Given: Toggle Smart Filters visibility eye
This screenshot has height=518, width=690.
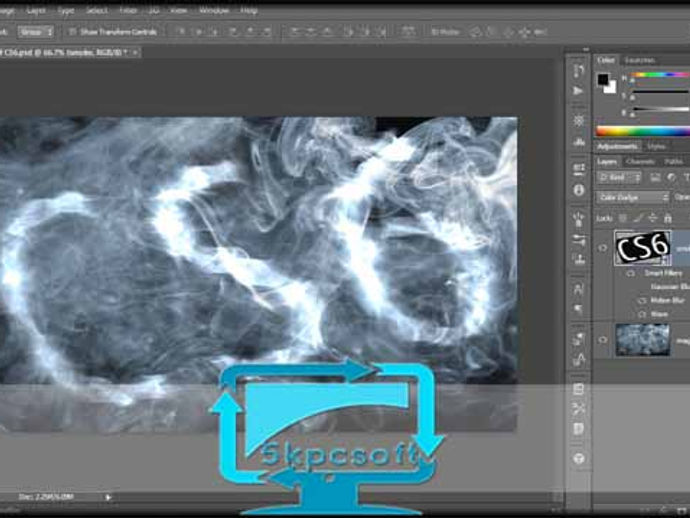Looking at the screenshot, I should pyautogui.click(x=631, y=273).
